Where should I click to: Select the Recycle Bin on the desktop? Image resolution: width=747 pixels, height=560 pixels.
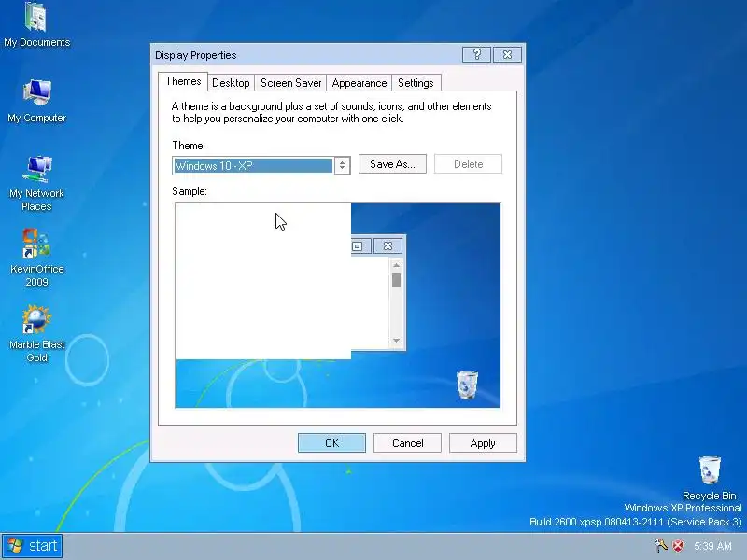(710, 477)
